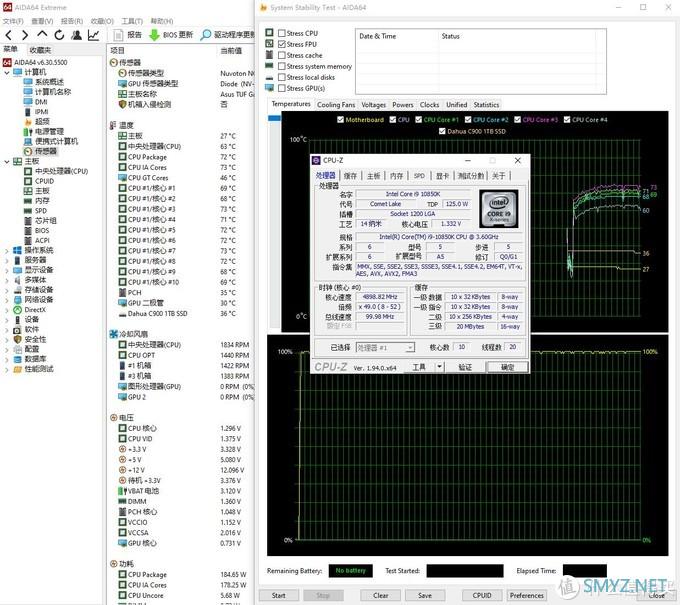680x605 pixels.
Task: Open the 文件(F) menu in AIDA64
Action: [13, 21]
